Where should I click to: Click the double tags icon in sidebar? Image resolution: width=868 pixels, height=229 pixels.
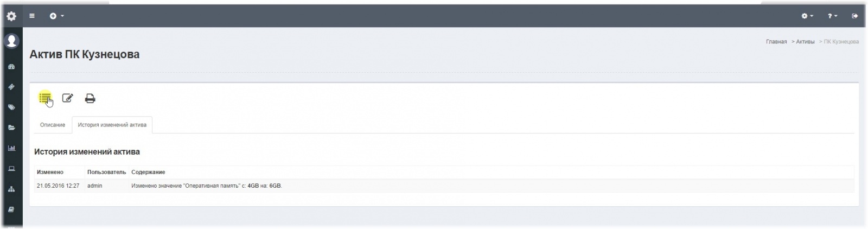click(11, 107)
